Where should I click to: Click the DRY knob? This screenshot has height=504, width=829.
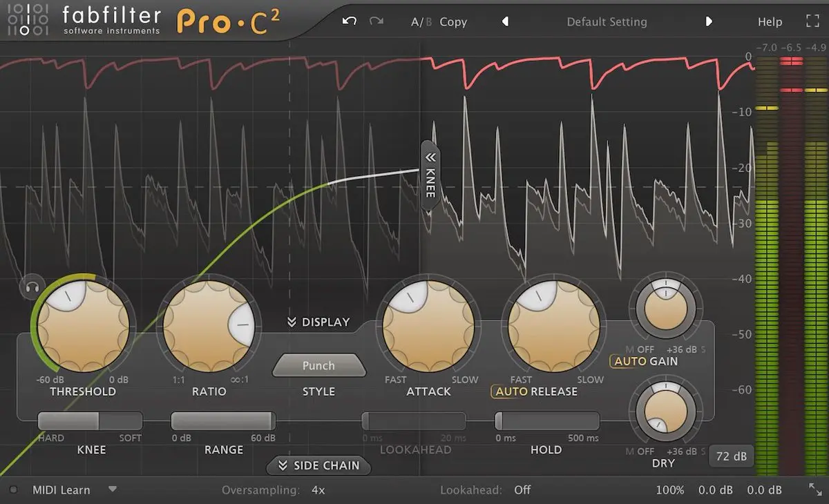pos(666,411)
